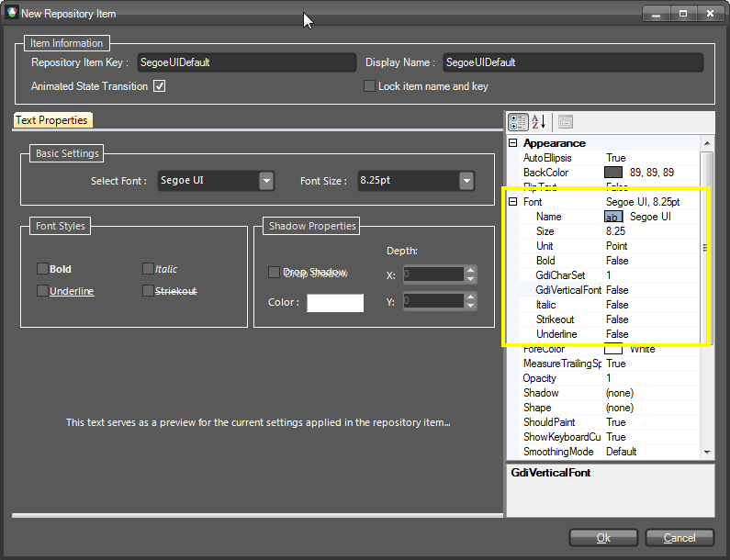Check the Underline font style
The image size is (730, 560).
tap(42, 291)
